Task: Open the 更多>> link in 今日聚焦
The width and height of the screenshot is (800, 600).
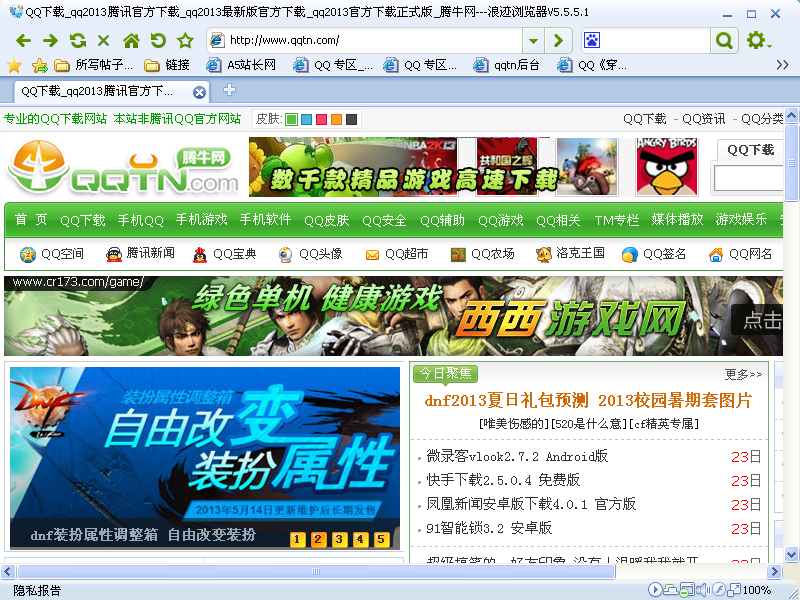Action: tap(743, 374)
